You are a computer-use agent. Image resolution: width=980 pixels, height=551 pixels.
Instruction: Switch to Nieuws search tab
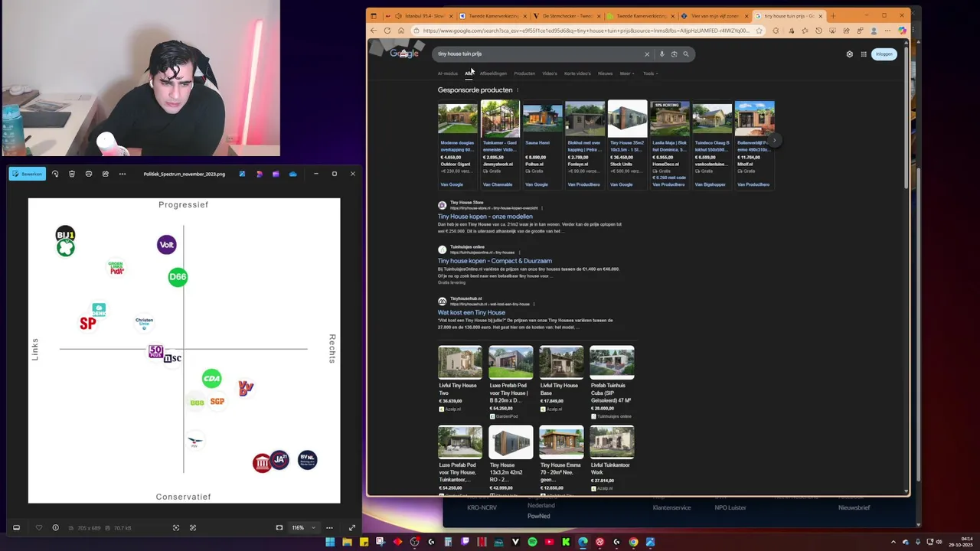605,73
